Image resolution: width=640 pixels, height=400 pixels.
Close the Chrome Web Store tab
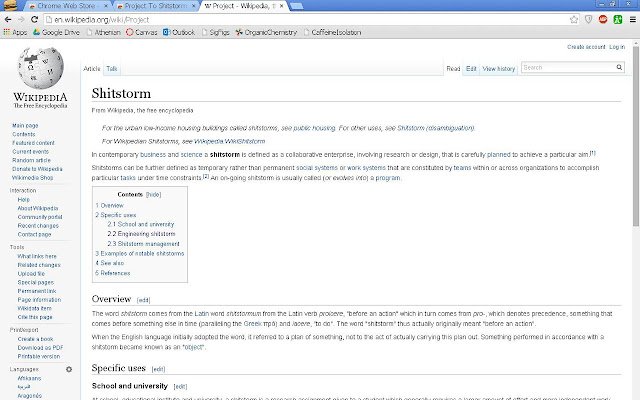(106, 6)
